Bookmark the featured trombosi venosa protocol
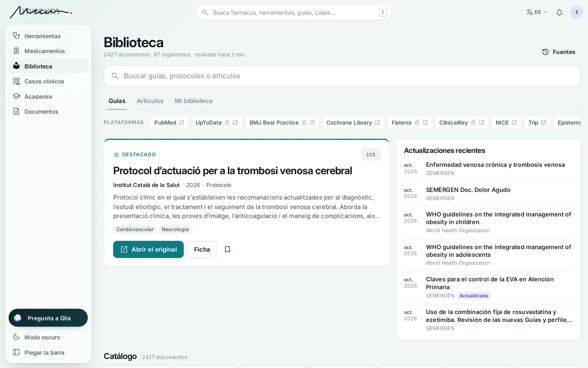This screenshot has width=588, height=368. pyautogui.click(x=227, y=250)
